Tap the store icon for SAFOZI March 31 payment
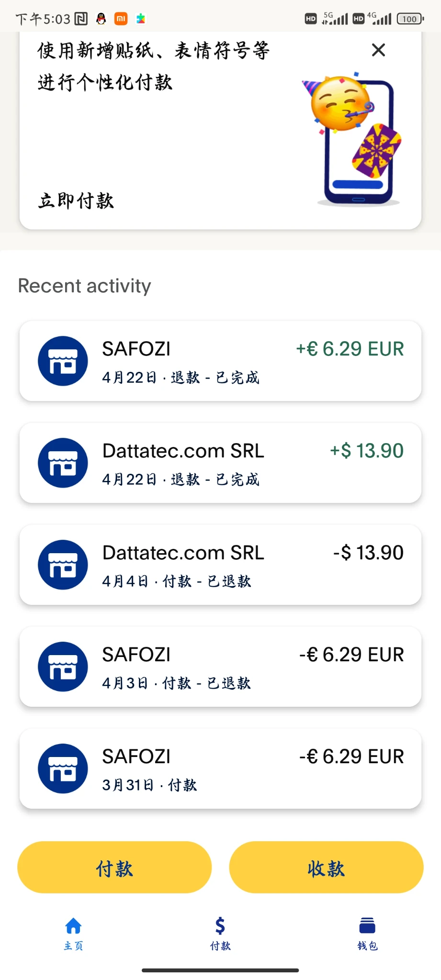Screen dimensions: 441x980 (x=63, y=768)
